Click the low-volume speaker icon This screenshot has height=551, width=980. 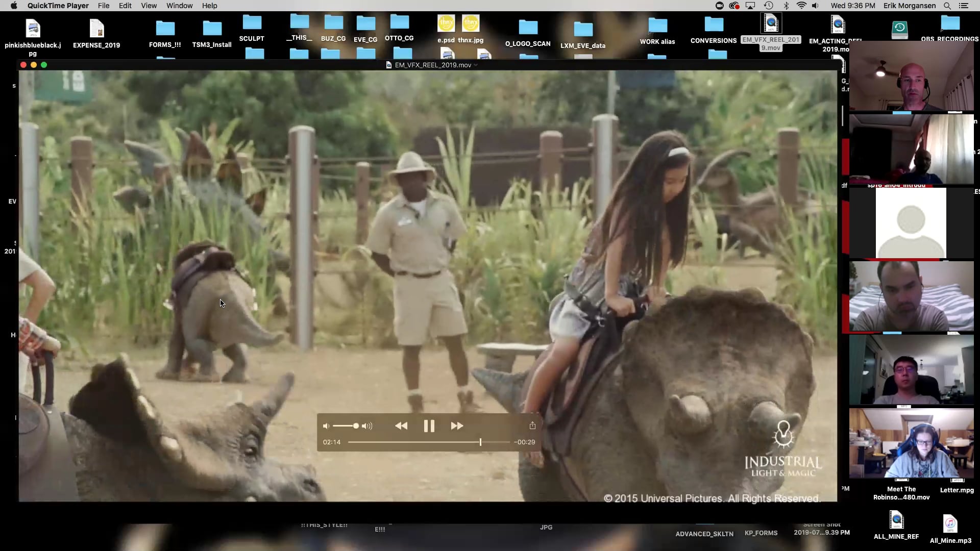tap(326, 426)
